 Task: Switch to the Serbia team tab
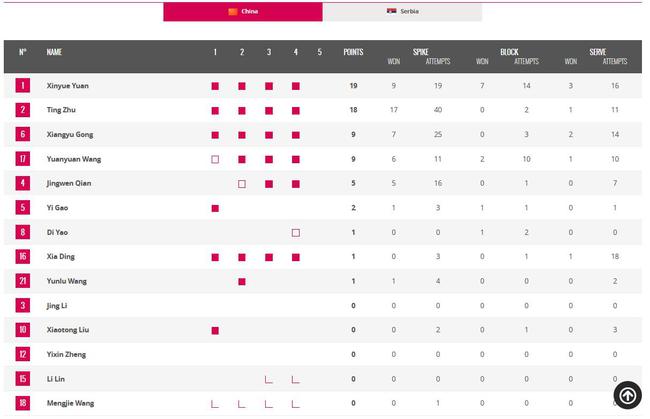click(402, 11)
